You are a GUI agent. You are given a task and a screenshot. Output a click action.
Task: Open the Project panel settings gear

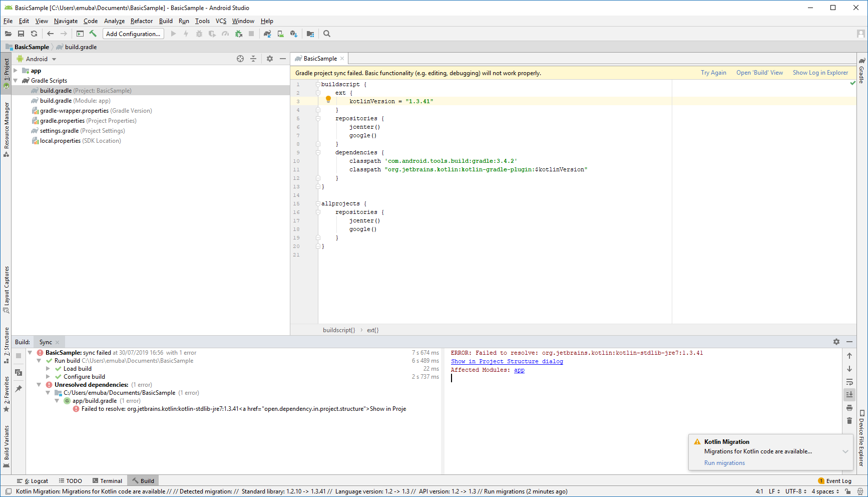pos(270,59)
